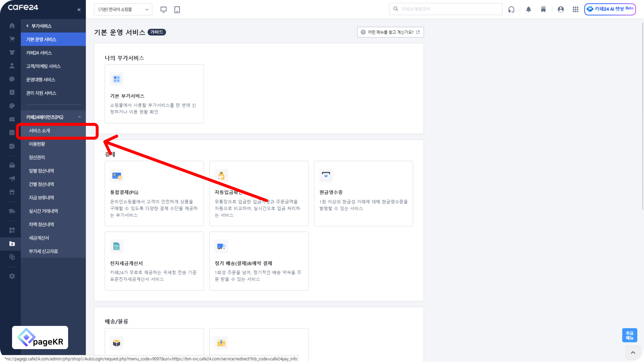The height and width of the screenshot is (362, 644).
Task: Open the 카페24 AI 챗봇 button
Action: (x=610, y=9)
